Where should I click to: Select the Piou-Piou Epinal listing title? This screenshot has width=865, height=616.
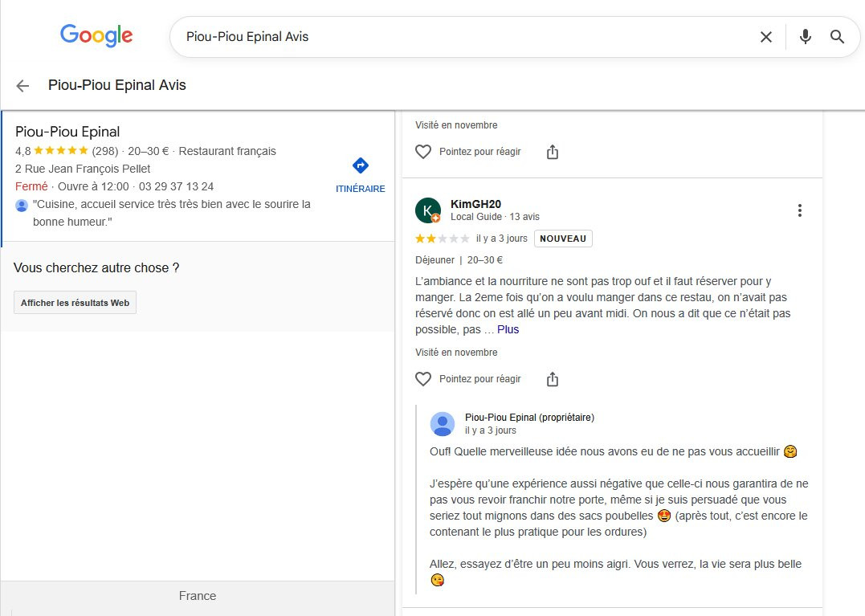67,132
